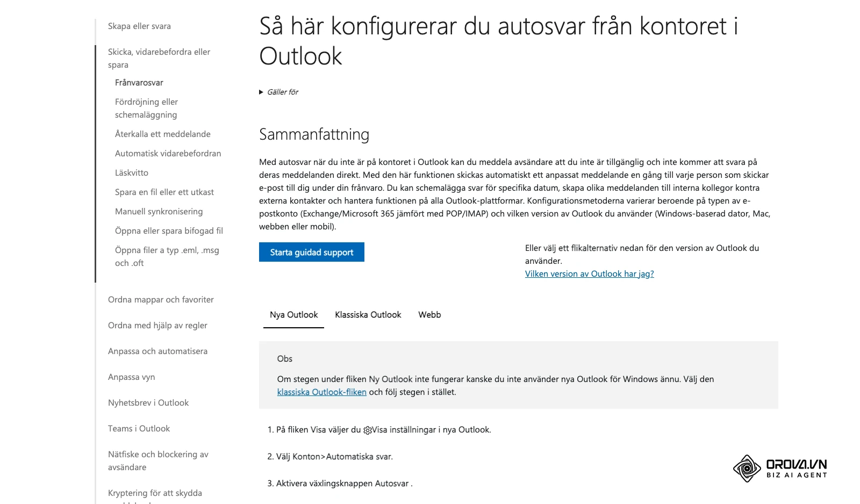Open 'Nätfiske och blockering av avsändare' section
Viewport: 860px width, 504px height.
click(x=158, y=460)
